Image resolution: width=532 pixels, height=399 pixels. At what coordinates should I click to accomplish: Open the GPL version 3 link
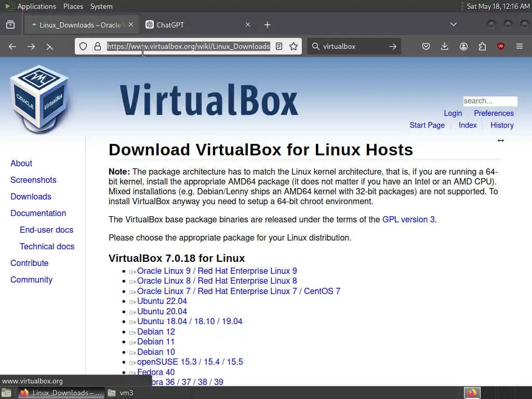click(408, 220)
